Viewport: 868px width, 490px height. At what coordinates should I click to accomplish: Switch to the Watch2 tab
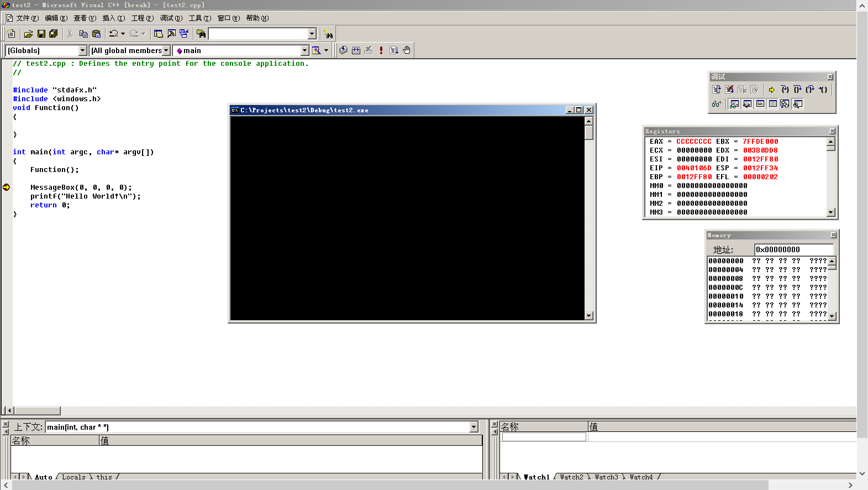click(571, 477)
